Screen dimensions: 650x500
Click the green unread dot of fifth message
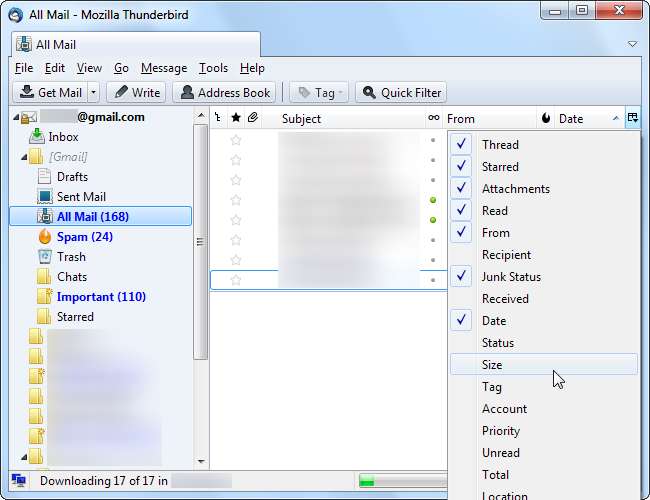tap(433, 220)
